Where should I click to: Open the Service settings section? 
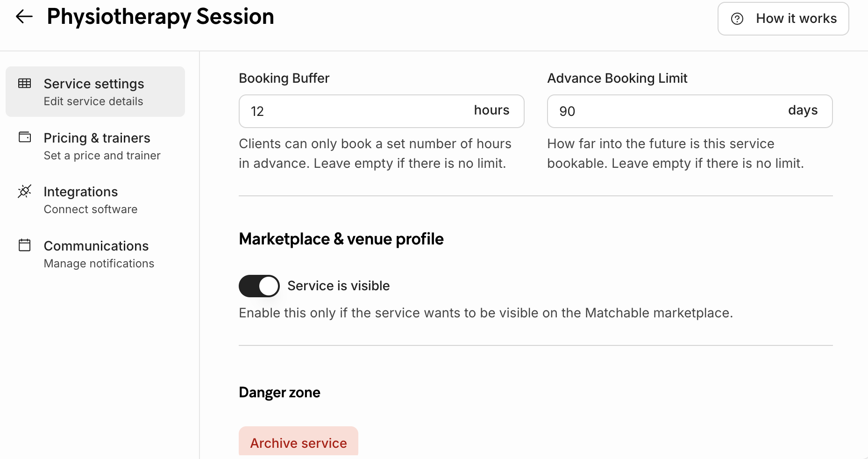coord(94,84)
